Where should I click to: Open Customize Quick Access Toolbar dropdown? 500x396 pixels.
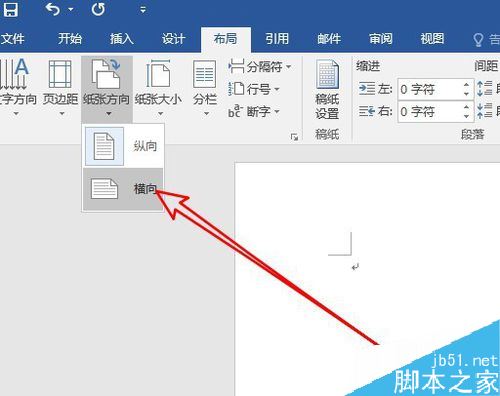point(143,10)
